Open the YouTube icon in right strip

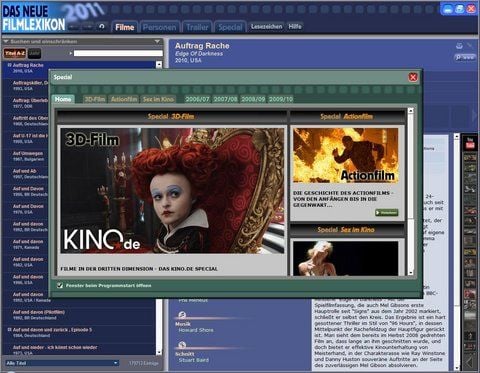click(470, 143)
